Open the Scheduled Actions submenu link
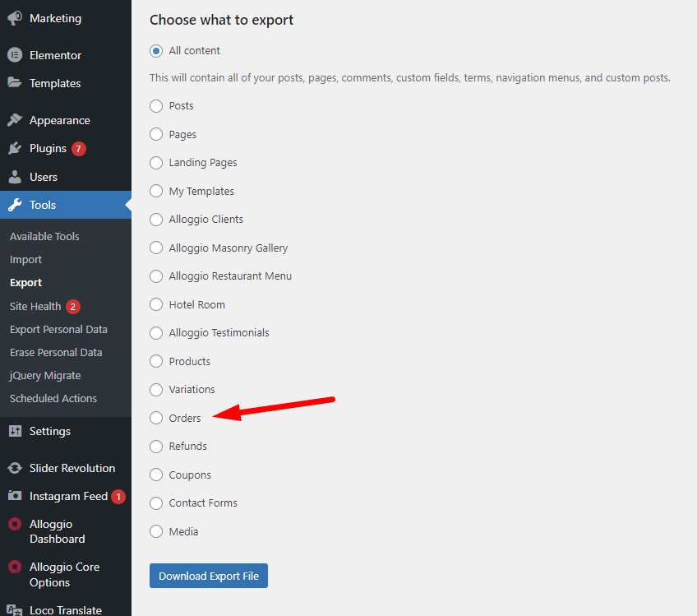The image size is (697, 616). (x=53, y=399)
